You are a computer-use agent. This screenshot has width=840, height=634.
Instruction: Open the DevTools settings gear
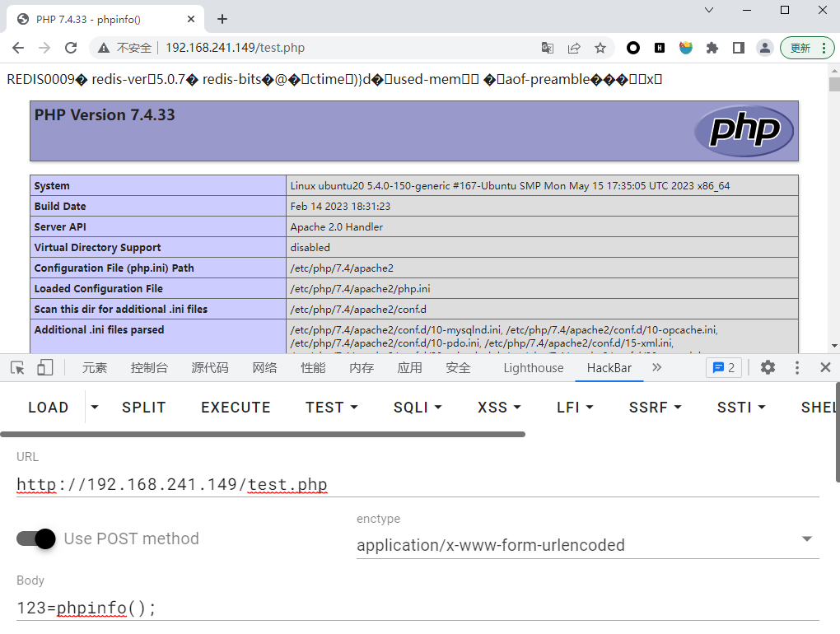click(768, 367)
